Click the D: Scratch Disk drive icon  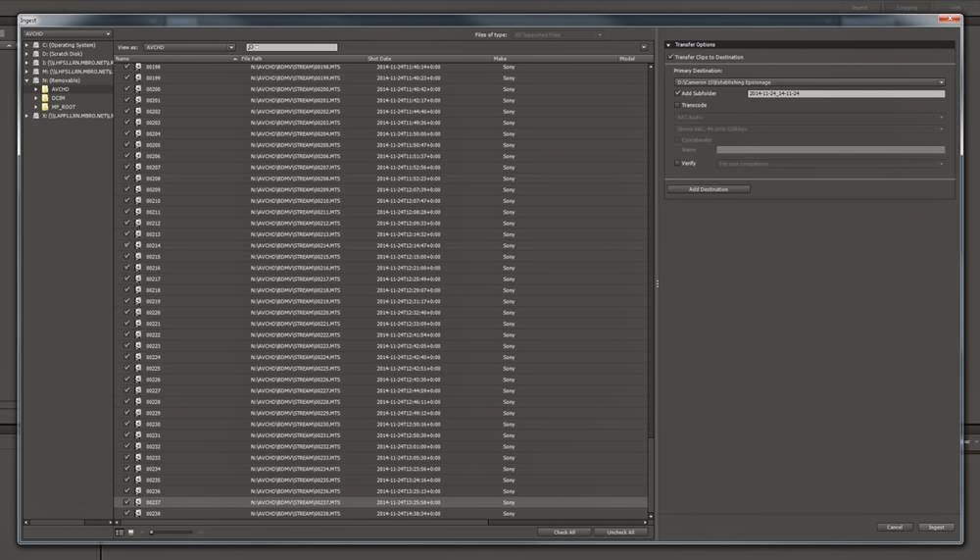(x=36, y=54)
